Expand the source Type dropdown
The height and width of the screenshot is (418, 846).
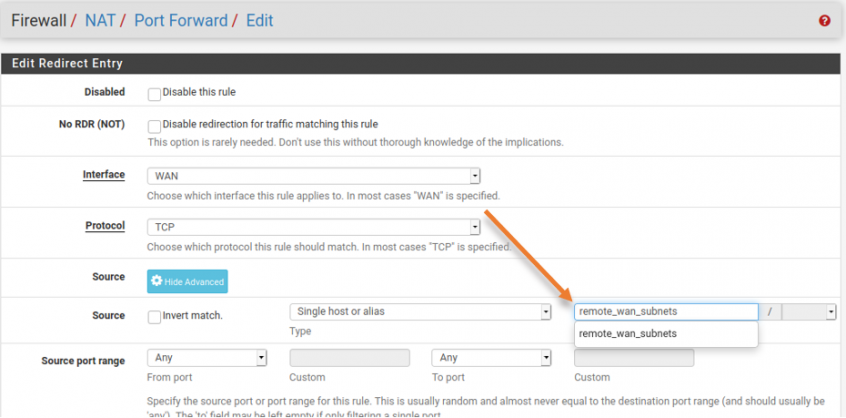pyautogui.click(x=420, y=312)
